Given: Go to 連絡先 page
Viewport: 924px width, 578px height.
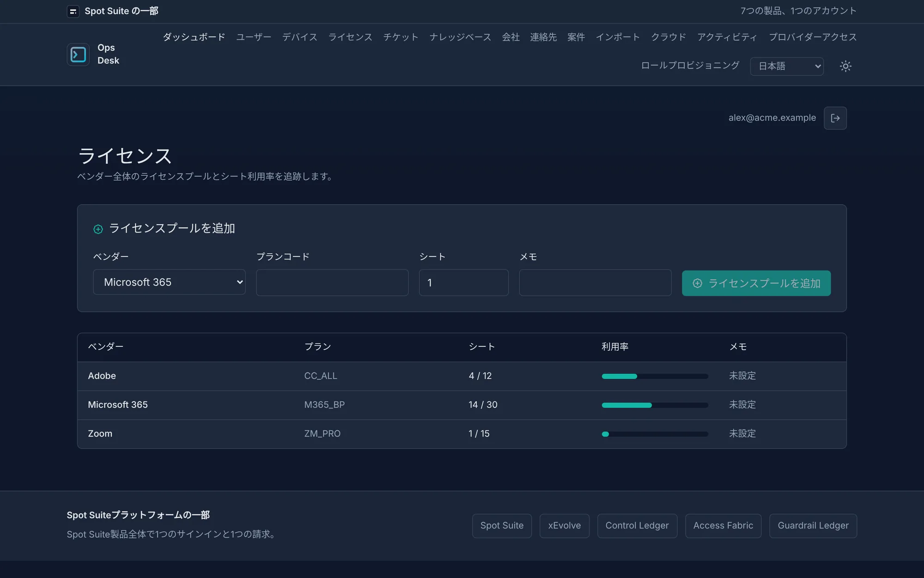Looking at the screenshot, I should [x=543, y=37].
